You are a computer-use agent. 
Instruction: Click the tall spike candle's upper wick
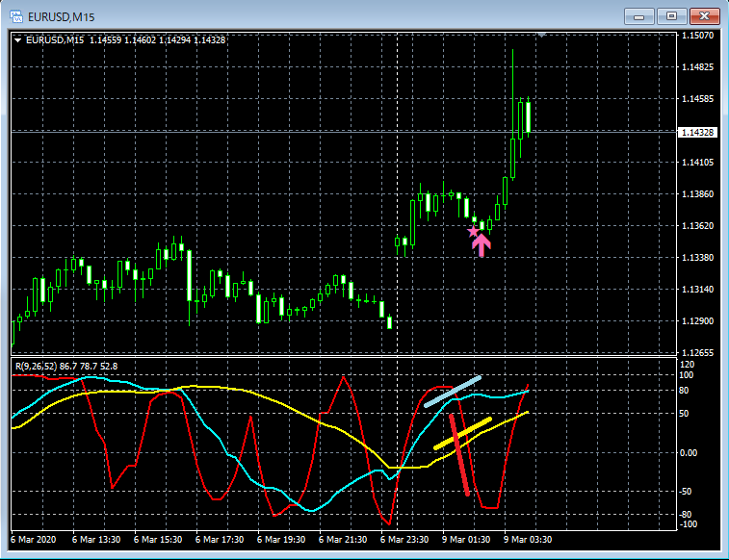(513, 93)
